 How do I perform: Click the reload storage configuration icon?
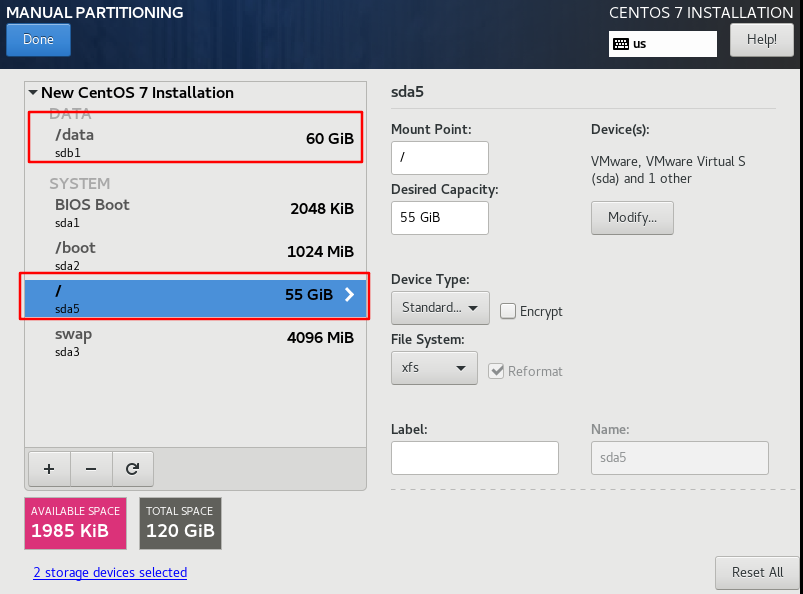132,467
